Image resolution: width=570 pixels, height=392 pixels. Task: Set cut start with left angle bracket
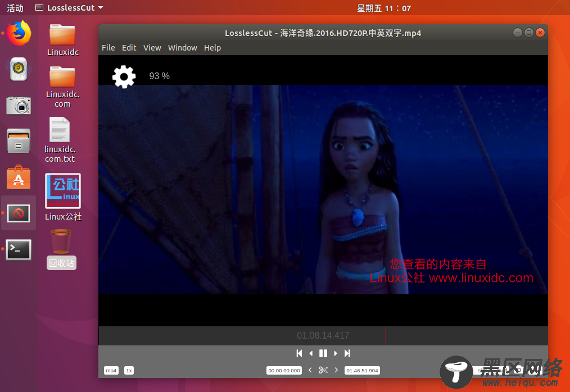click(x=310, y=370)
